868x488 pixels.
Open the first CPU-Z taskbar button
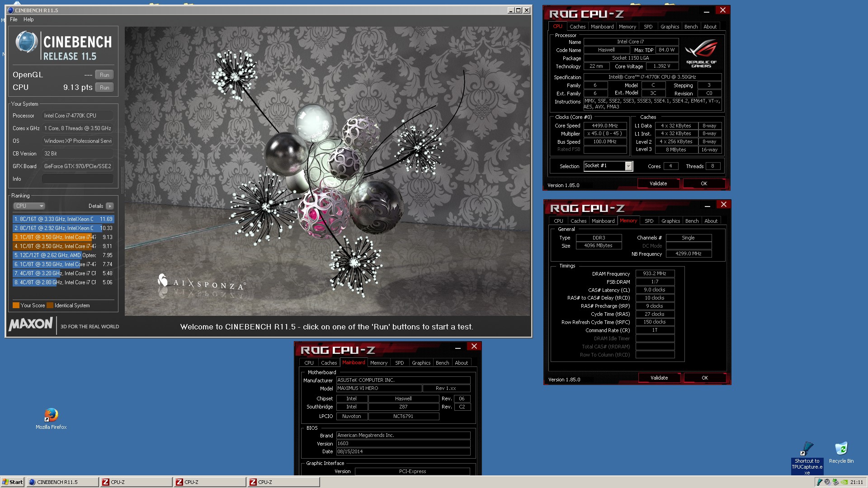coord(136,482)
